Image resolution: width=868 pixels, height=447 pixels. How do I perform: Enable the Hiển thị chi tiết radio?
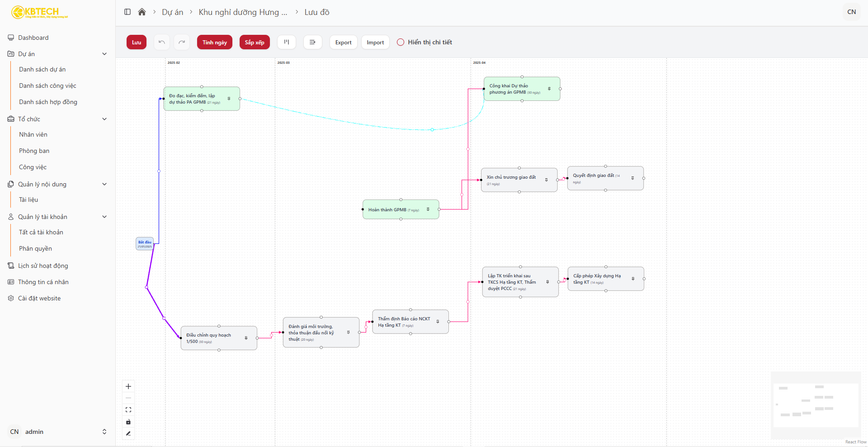coord(401,42)
